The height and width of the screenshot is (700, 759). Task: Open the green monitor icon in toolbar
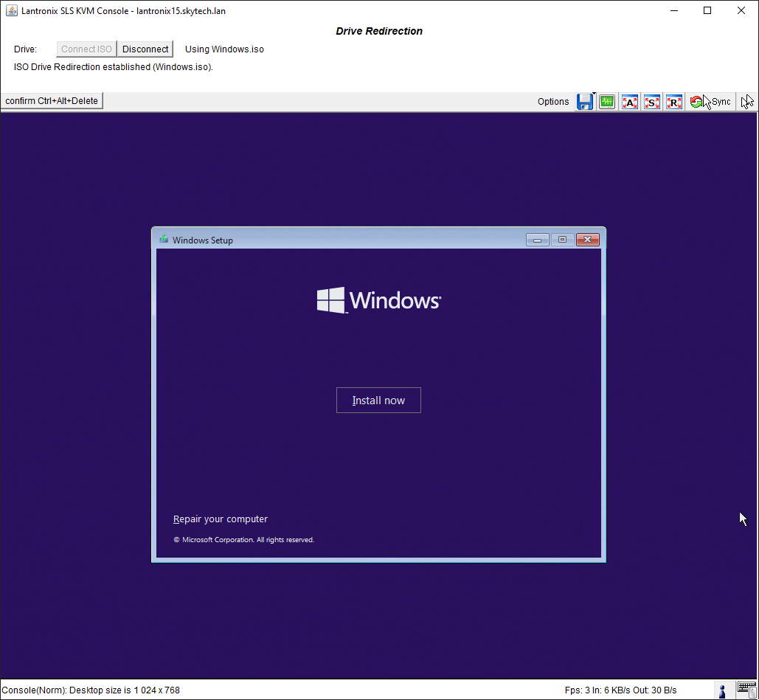pyautogui.click(x=607, y=102)
